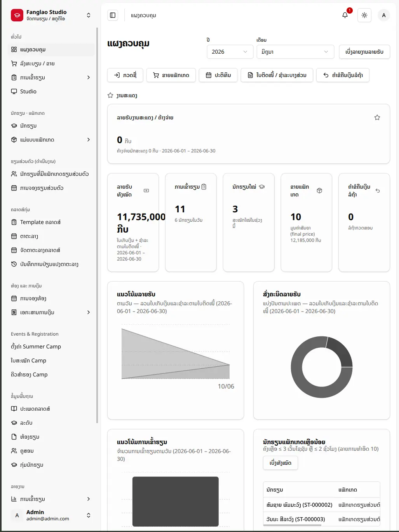
Task: Click the graduation cap icon on new students card
Action: tap(262, 187)
